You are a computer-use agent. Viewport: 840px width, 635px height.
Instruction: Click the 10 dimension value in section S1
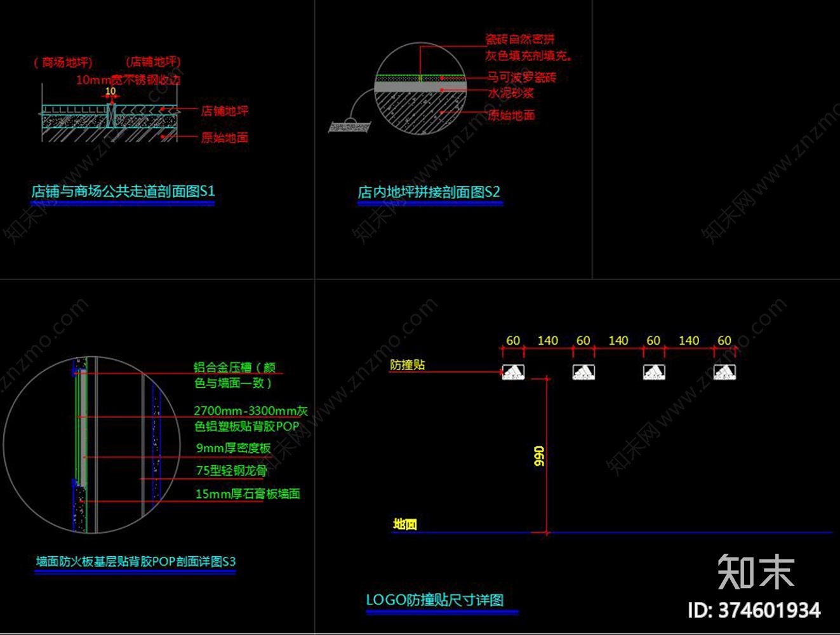point(110,91)
